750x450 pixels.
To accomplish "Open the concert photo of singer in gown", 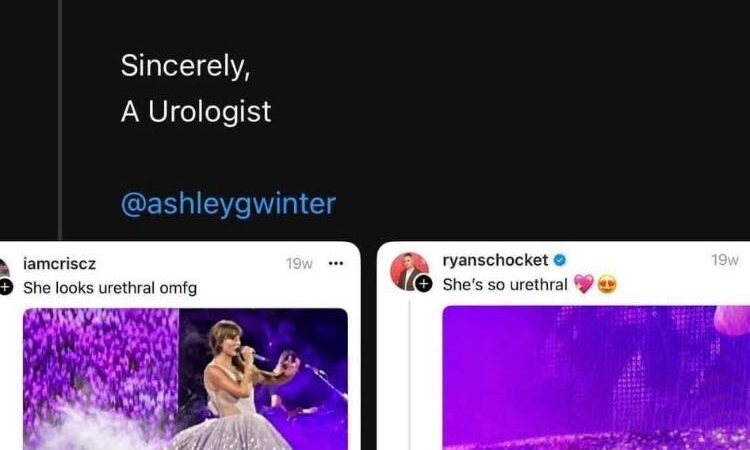I will pos(185,379).
